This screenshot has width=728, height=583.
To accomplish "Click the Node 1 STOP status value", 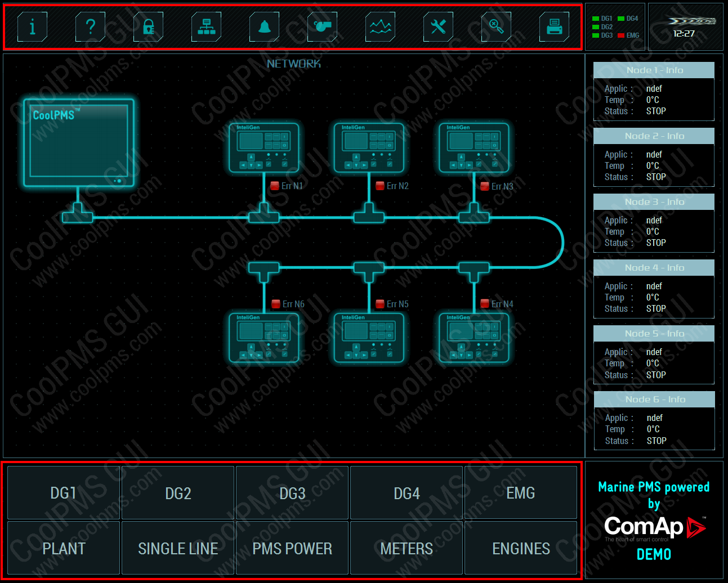I will coord(656,111).
